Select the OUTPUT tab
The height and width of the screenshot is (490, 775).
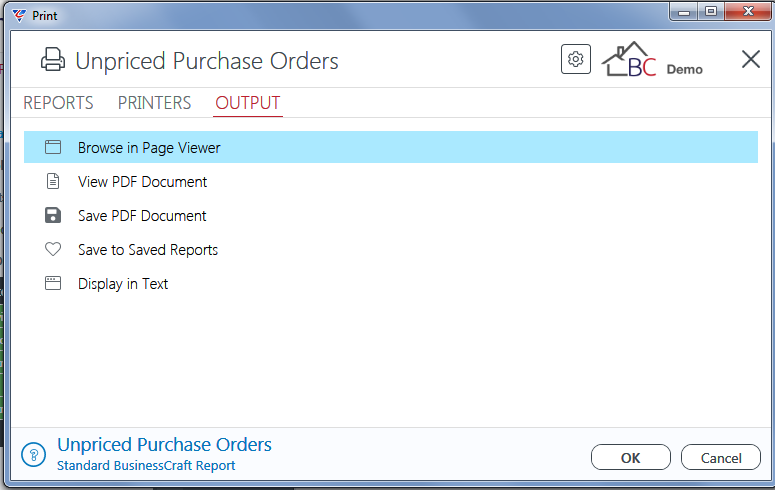(x=248, y=103)
